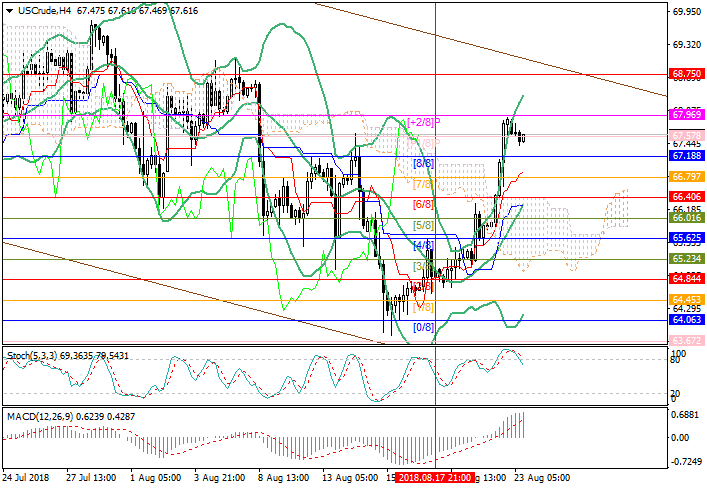Image resolution: width=707 pixels, height=489 pixels.
Task: Select the red 66.406 price tag
Action: tap(685, 198)
